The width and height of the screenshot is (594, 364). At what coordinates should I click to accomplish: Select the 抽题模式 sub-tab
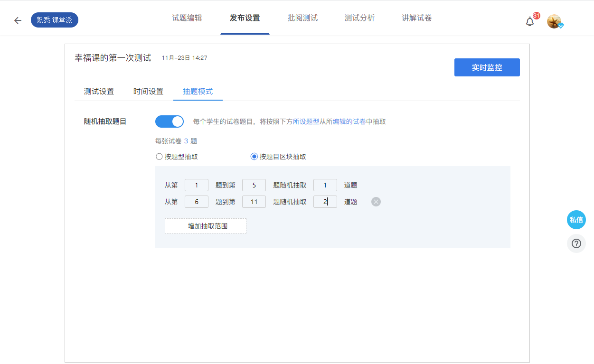click(x=198, y=92)
